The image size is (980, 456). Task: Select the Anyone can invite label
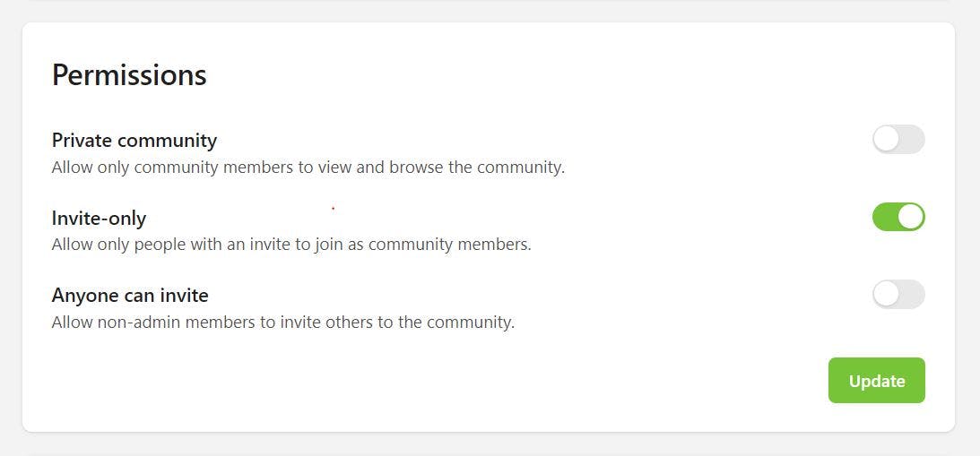pos(130,295)
